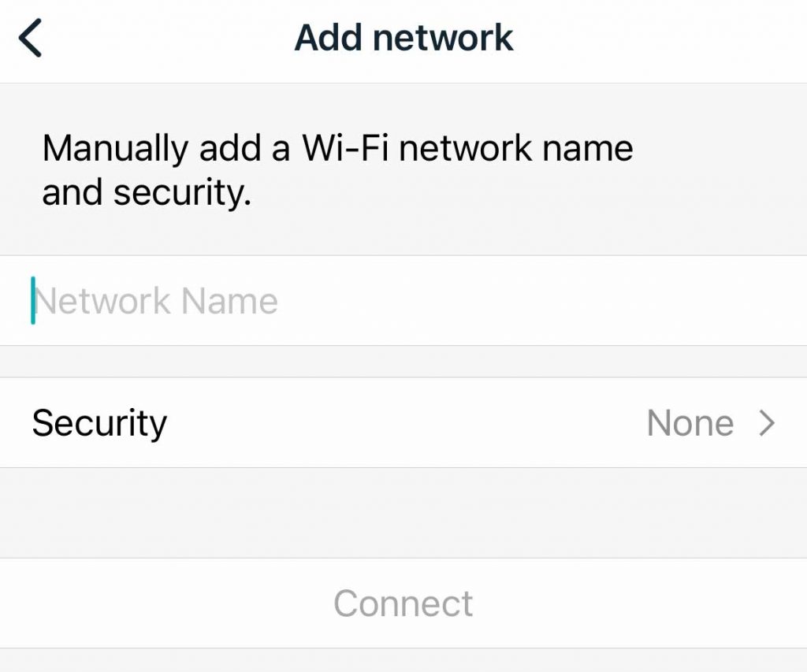The width and height of the screenshot is (807, 672).
Task: Click empty area right of Network Name
Action: 552,301
